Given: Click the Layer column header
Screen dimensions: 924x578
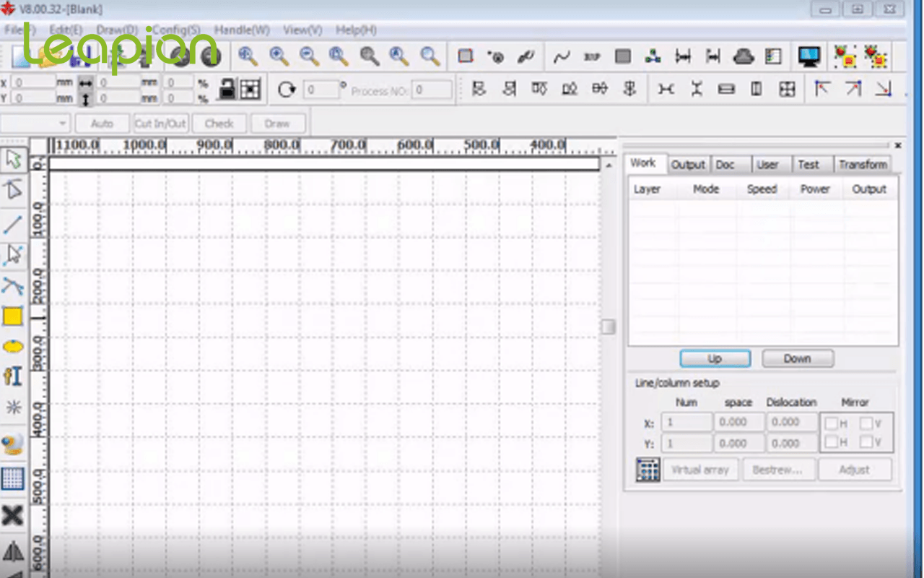Looking at the screenshot, I should tap(647, 189).
